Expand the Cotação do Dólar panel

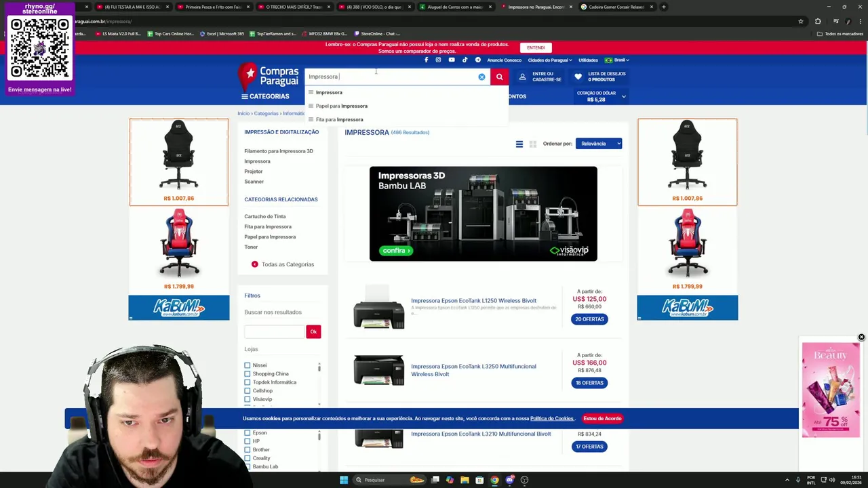pos(601,96)
